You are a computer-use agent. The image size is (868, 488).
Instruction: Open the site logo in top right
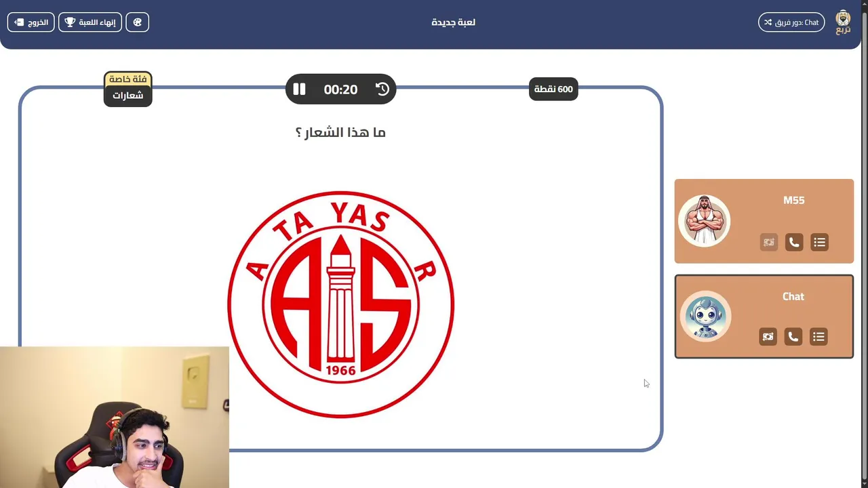pos(843,22)
